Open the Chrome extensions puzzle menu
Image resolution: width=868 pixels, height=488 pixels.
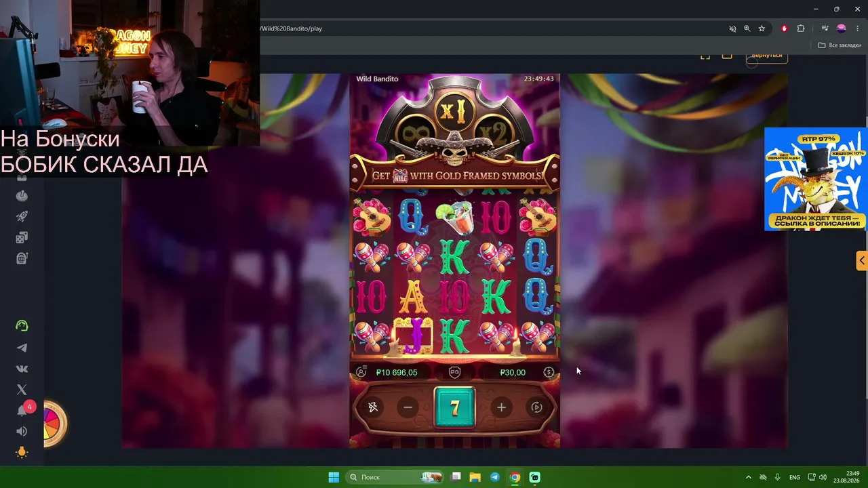pos(801,28)
